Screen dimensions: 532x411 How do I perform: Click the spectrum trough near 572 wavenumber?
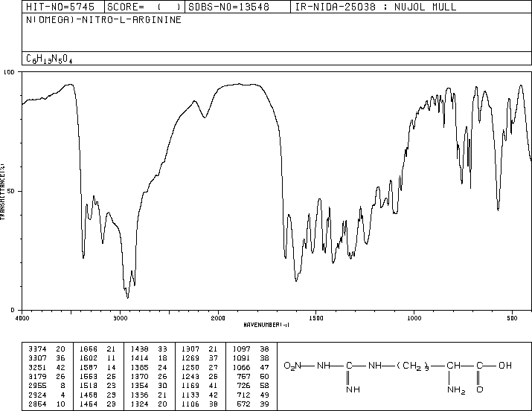[x=498, y=210]
